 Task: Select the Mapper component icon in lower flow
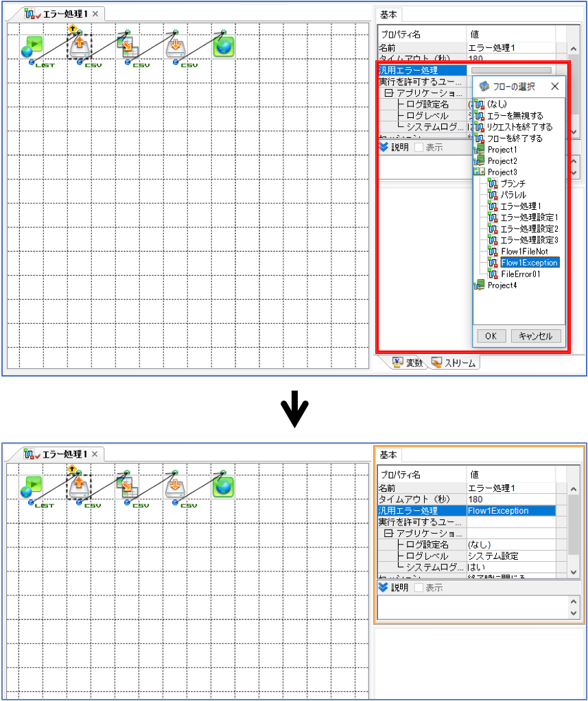pyautogui.click(x=127, y=487)
